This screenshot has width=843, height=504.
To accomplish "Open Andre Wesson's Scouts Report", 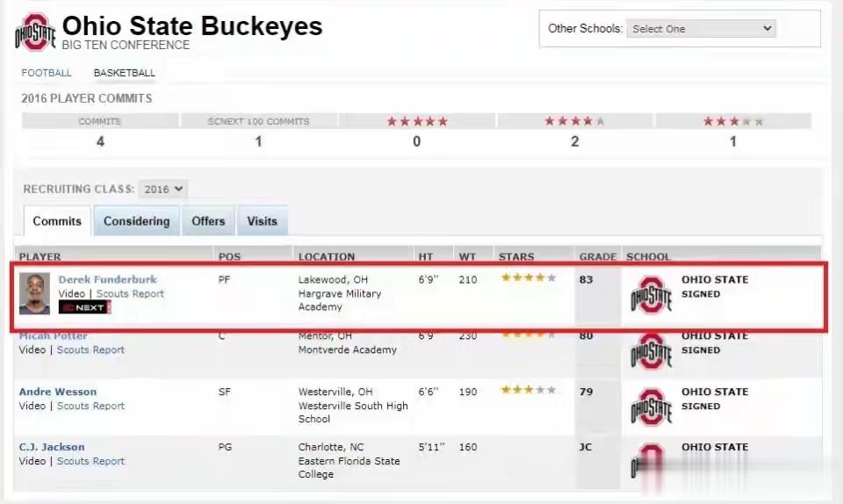I will point(90,406).
